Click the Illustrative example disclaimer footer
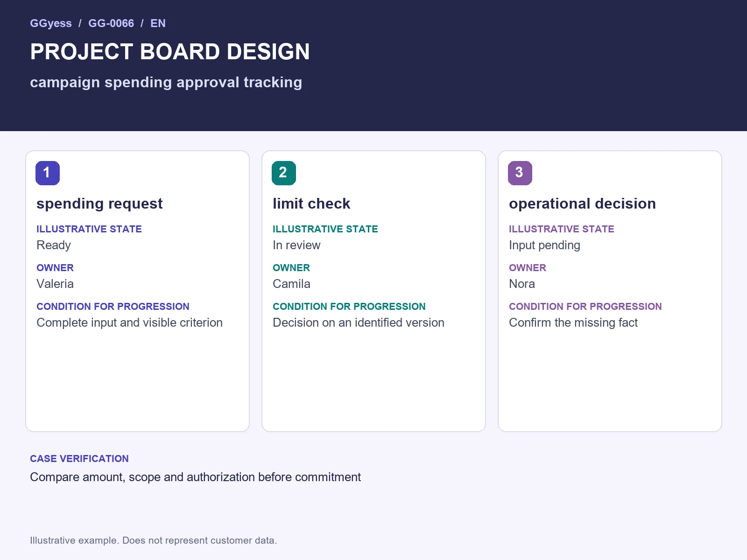Screen dimensions: 747x560 (x=154, y=540)
